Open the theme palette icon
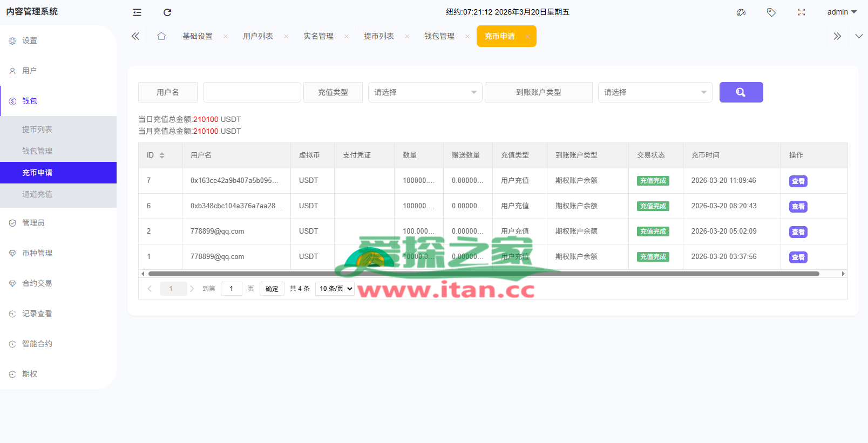The width and height of the screenshot is (868, 443). [x=741, y=12]
